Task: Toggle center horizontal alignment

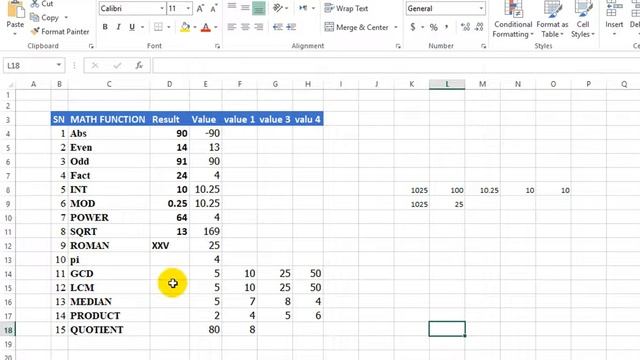Action: (245, 27)
